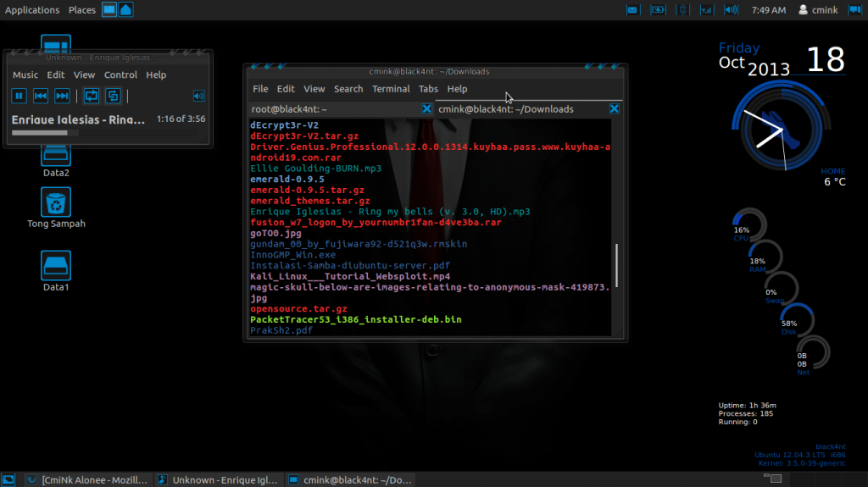Image resolution: width=868 pixels, height=487 pixels.
Task: Skip to the next track
Action: click(x=62, y=96)
